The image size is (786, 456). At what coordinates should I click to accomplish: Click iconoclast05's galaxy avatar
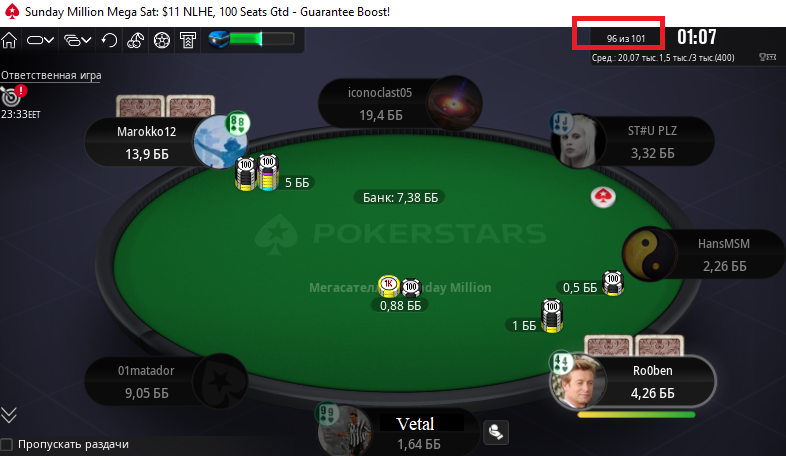(x=454, y=103)
